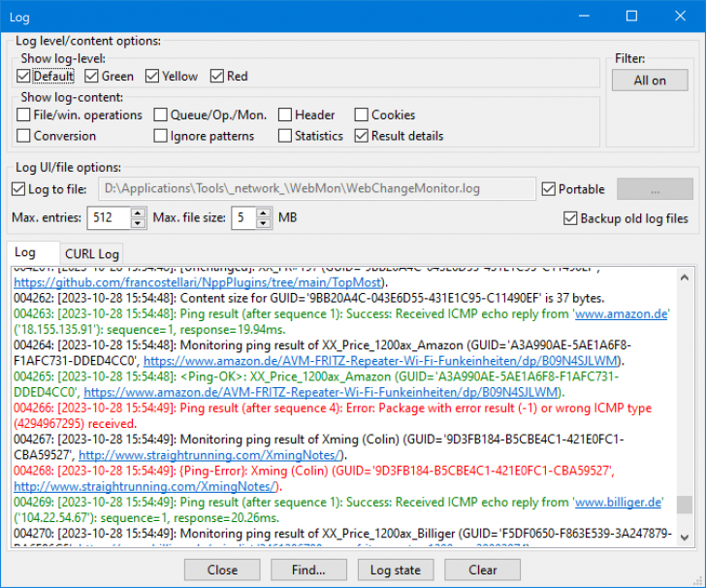Click the browse '...' button for log file
706x588 pixels.
tap(655, 189)
